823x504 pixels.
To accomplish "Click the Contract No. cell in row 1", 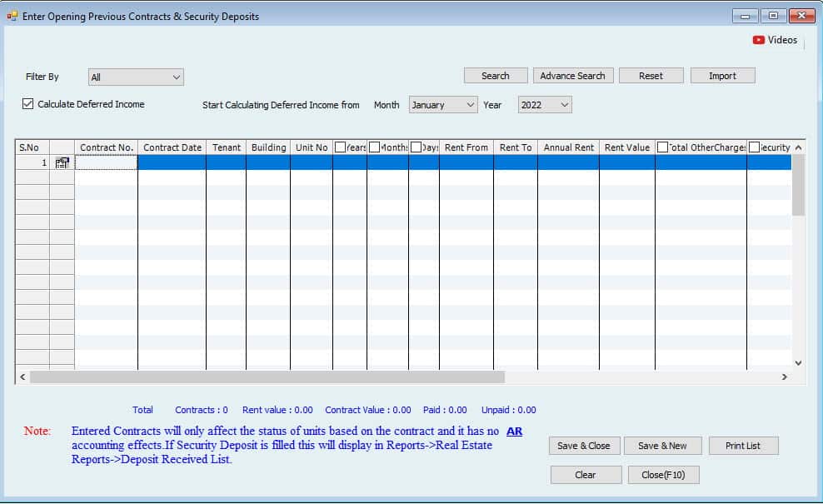I will click(107, 163).
